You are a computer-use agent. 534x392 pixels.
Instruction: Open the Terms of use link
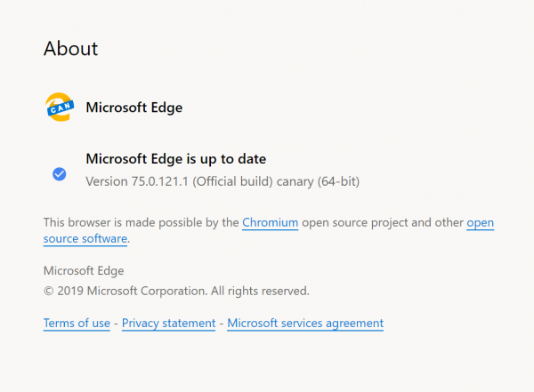coord(77,323)
